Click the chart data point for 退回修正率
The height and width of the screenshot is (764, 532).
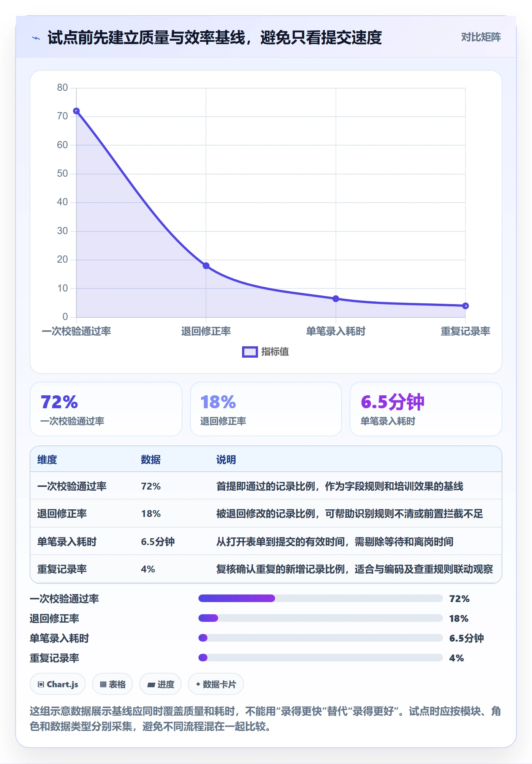pyautogui.click(x=206, y=266)
